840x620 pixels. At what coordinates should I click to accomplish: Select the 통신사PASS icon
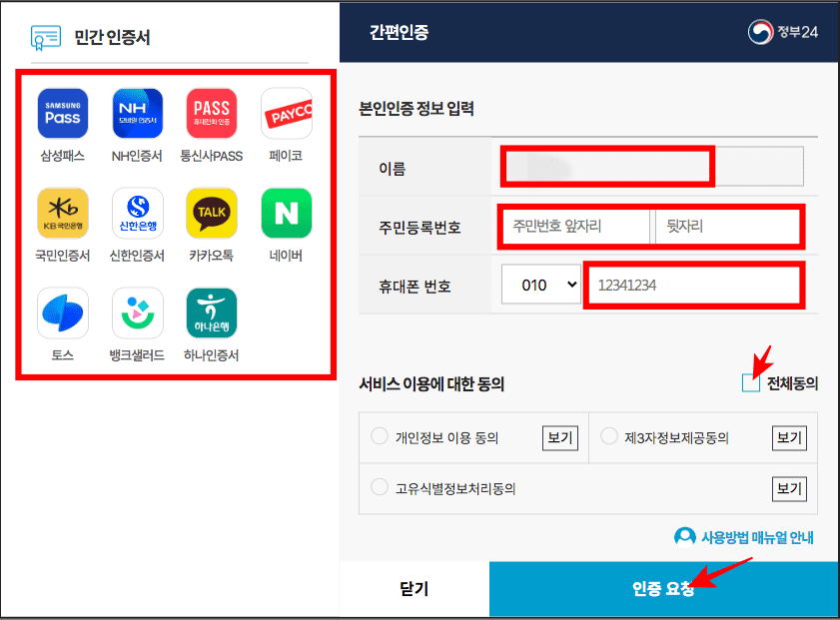point(212,114)
